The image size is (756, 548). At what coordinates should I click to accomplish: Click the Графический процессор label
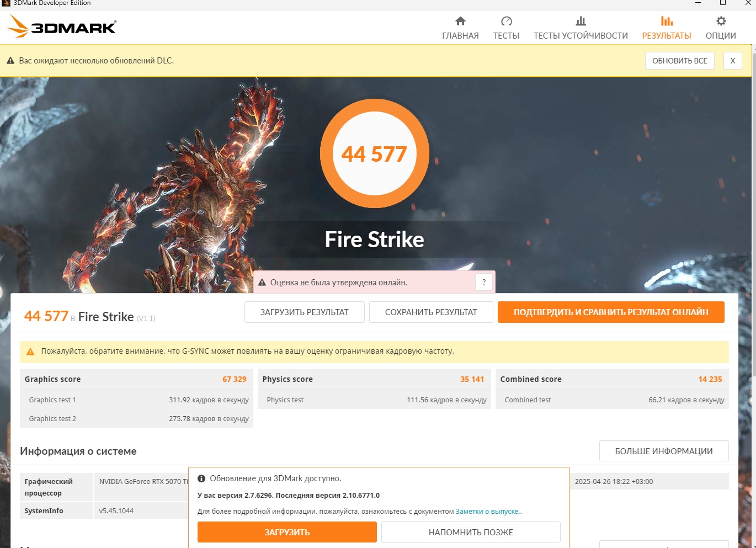(49, 487)
